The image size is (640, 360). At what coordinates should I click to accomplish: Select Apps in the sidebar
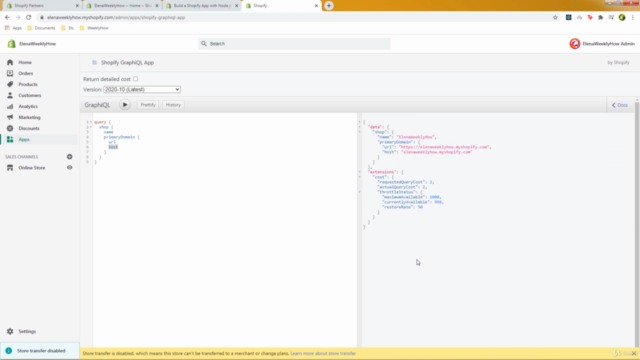pos(24,140)
